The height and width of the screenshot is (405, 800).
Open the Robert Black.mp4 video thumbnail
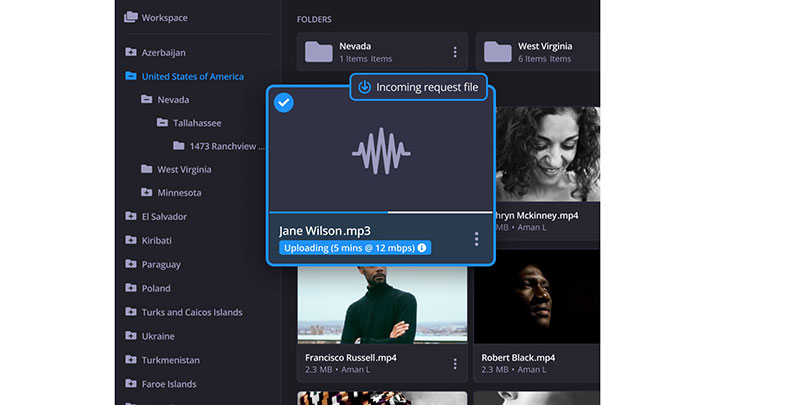[x=537, y=297]
